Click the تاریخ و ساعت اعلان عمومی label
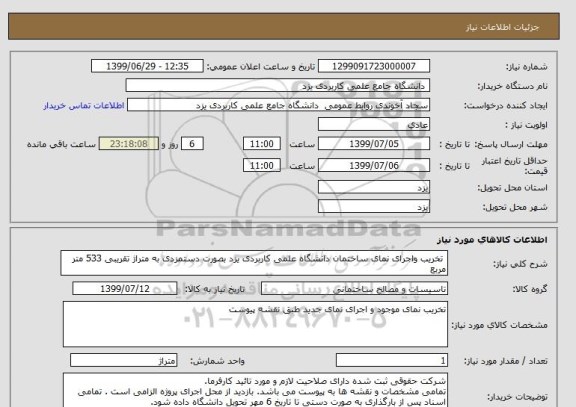This screenshot has height=407, width=576. coord(260,67)
